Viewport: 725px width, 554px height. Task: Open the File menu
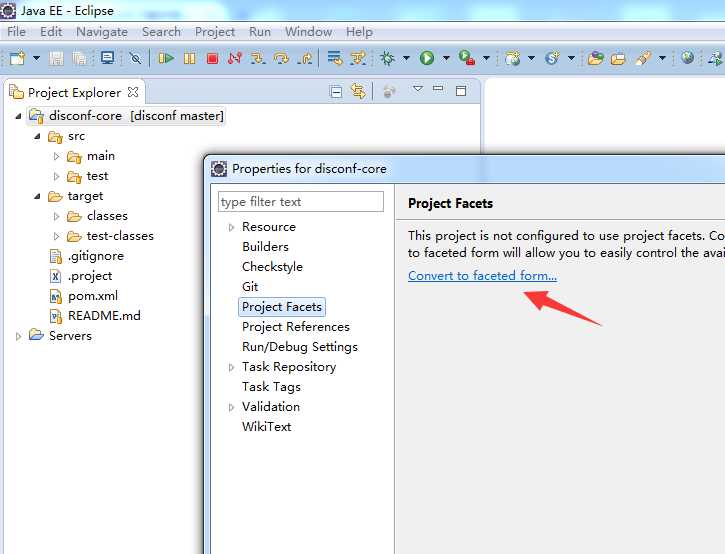[x=16, y=32]
